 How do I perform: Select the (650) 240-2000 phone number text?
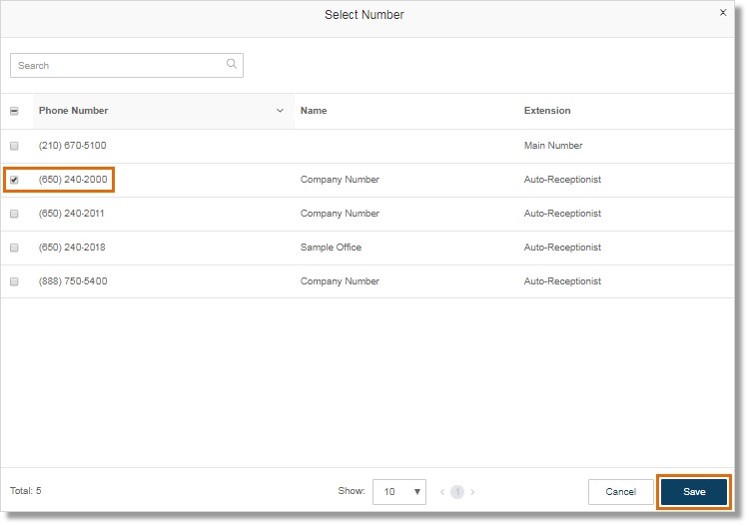[x=73, y=179]
